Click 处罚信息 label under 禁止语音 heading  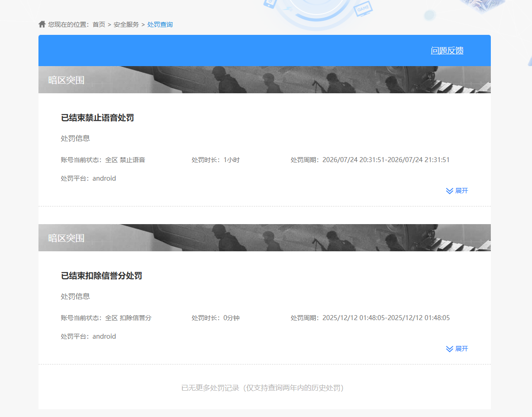[x=75, y=139]
